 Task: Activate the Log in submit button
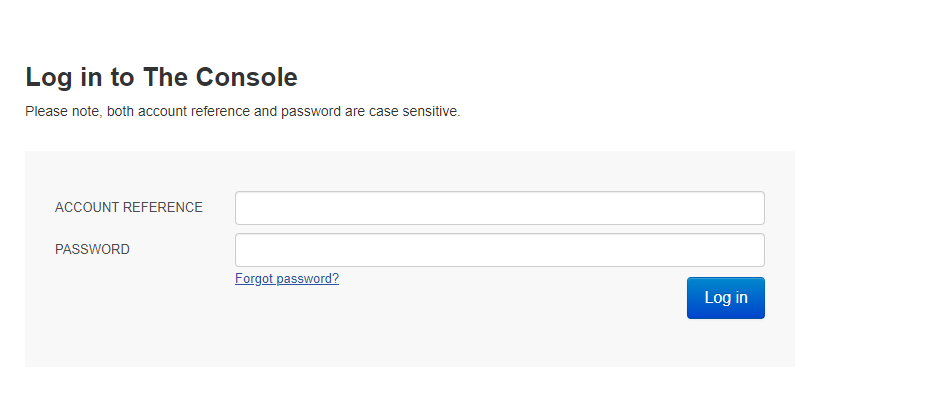[x=725, y=298]
